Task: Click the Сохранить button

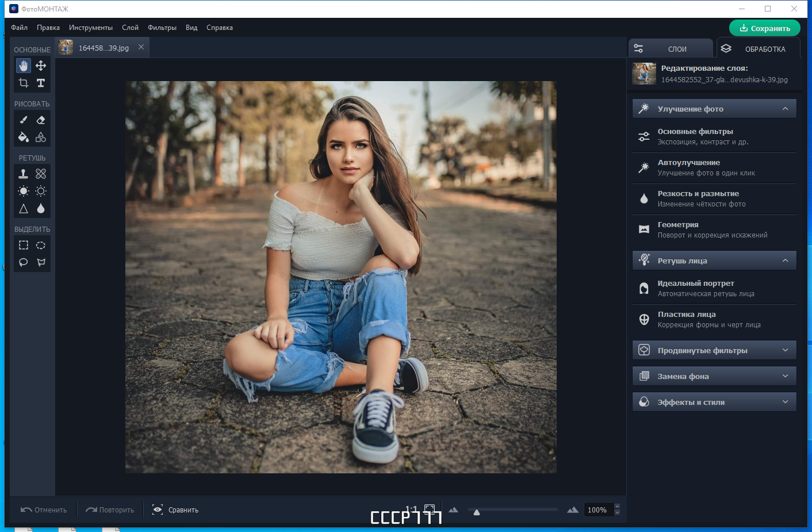Action: click(x=765, y=28)
